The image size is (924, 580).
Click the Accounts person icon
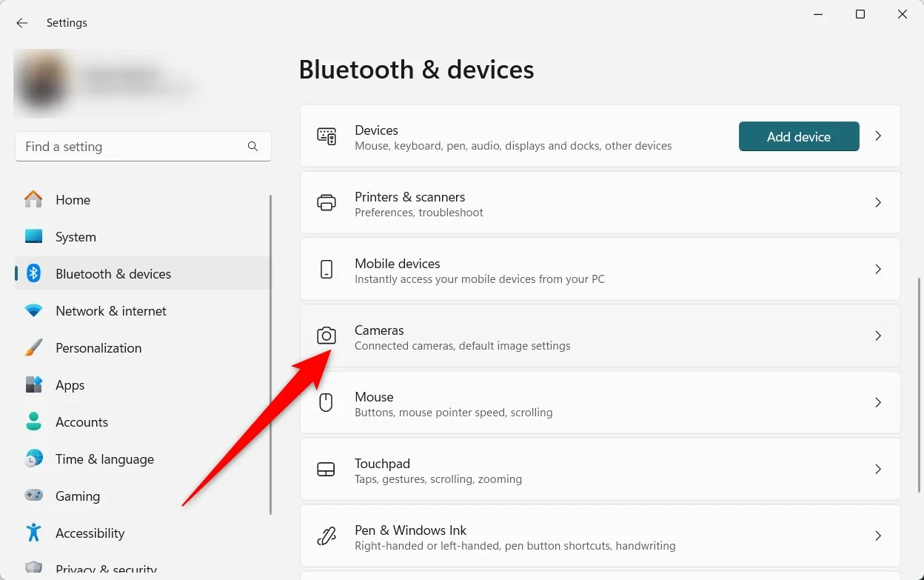[x=33, y=421]
